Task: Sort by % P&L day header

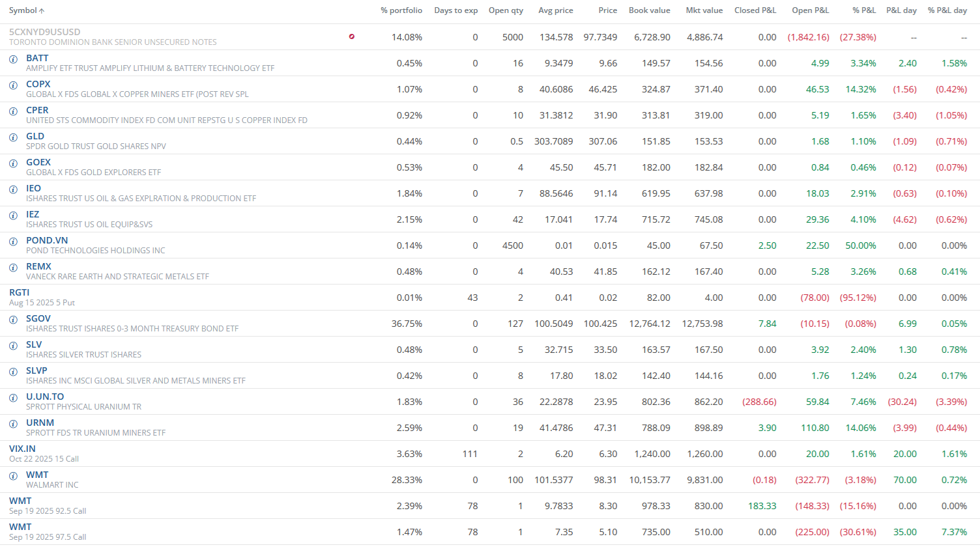Action: (x=947, y=10)
